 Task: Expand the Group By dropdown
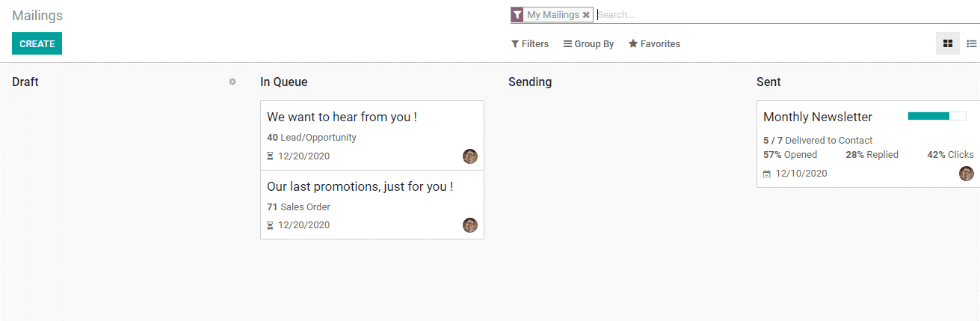pyautogui.click(x=588, y=44)
